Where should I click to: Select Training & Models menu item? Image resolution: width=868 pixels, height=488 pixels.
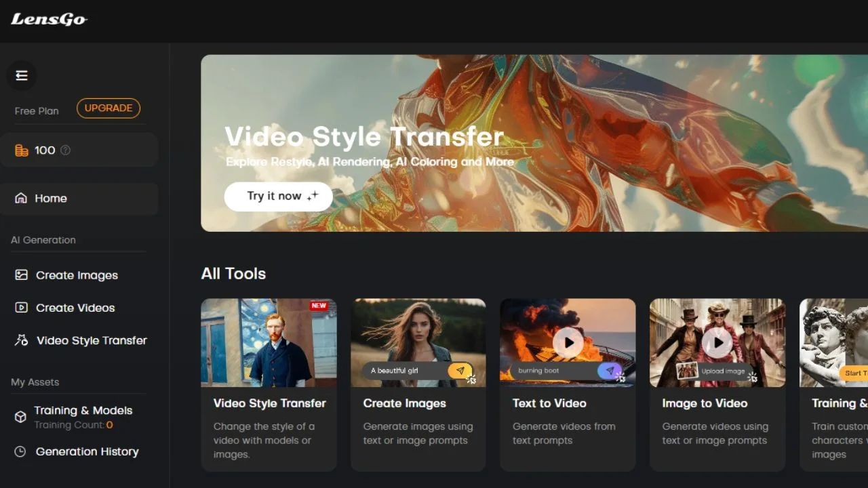83,411
